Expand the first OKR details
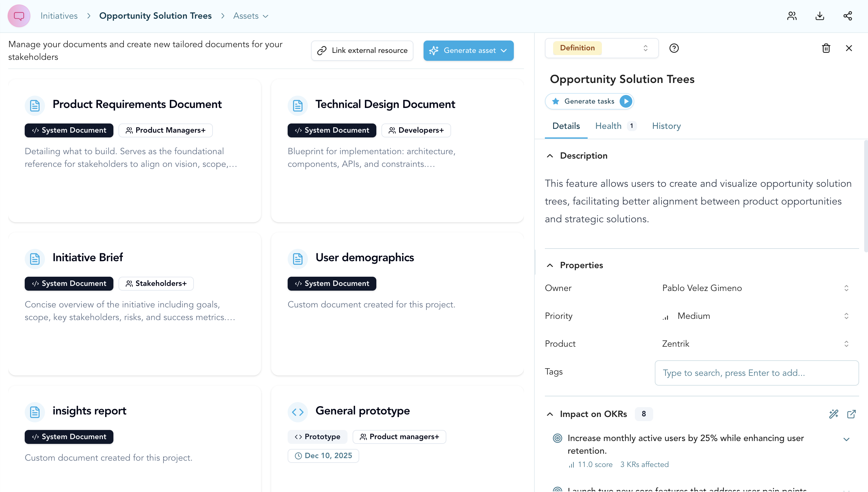868x492 pixels. tap(846, 439)
